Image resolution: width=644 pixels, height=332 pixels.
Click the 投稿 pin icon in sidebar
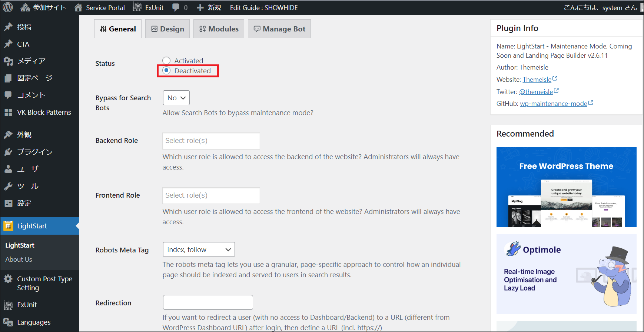(x=8, y=27)
